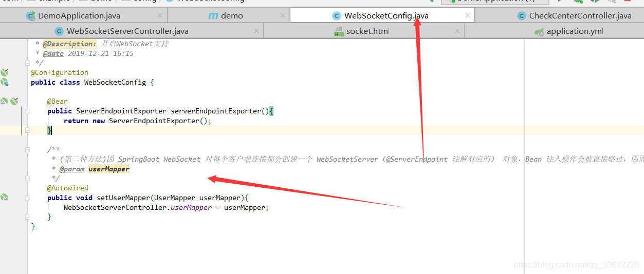Click the highlighted userMapper in the @param line
Image resolution: width=644 pixels, height=274 pixels.
[109, 169]
